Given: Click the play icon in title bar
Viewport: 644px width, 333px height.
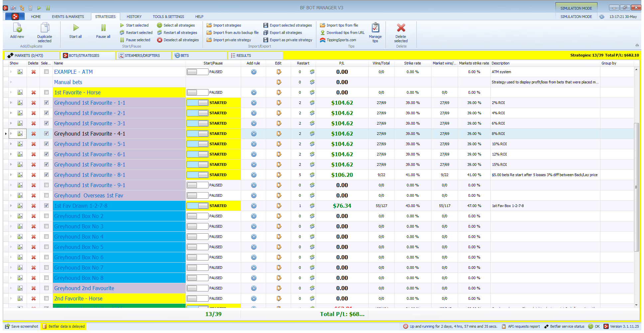Looking at the screenshot, I should pyautogui.click(x=39, y=8).
